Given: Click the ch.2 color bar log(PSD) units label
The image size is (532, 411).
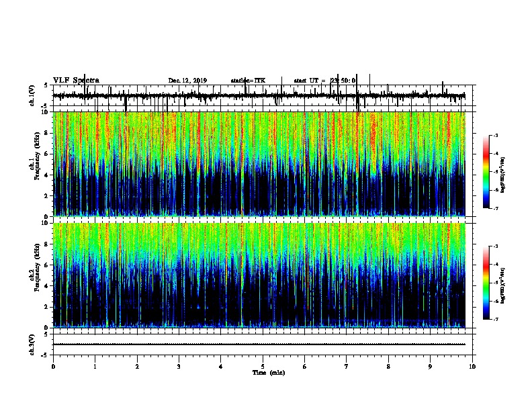Looking at the screenshot, I should pos(503,285).
